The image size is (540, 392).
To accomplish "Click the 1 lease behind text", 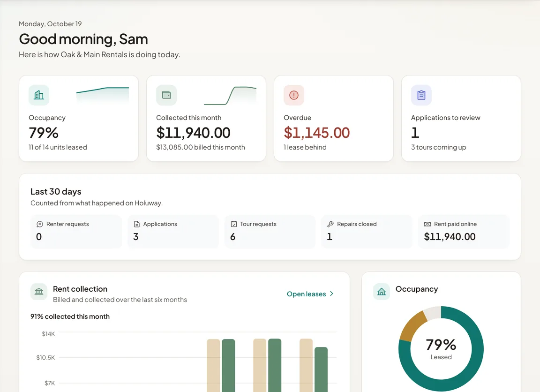I will click(305, 147).
